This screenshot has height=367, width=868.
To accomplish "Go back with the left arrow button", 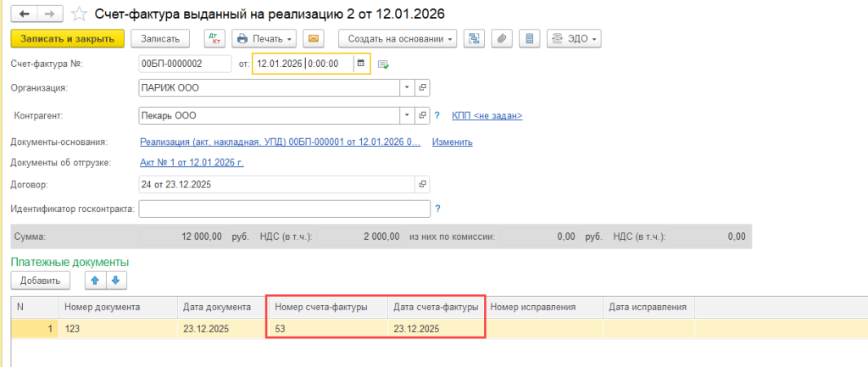I will click(25, 14).
